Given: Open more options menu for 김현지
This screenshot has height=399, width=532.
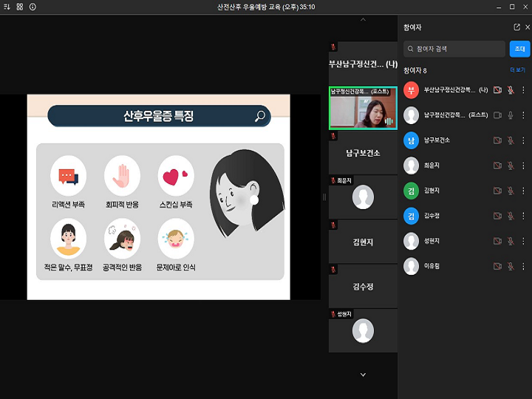Looking at the screenshot, I should (523, 191).
